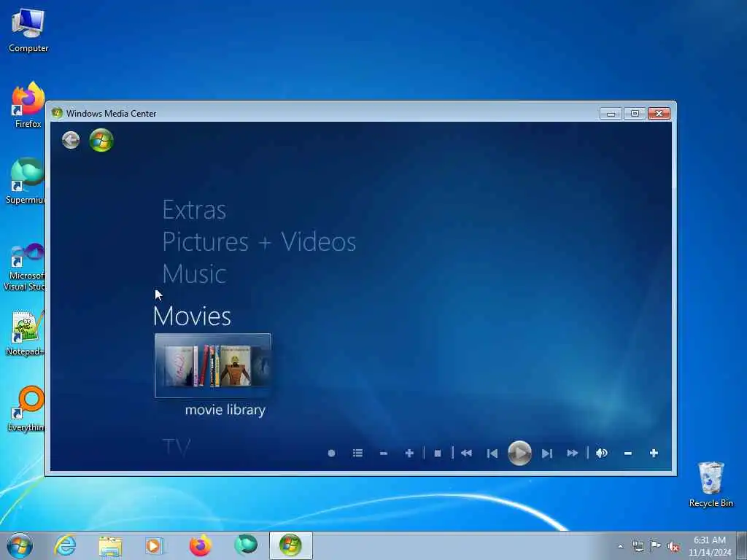
Task: Maximize the Windows Media Center window
Action: 635,113
